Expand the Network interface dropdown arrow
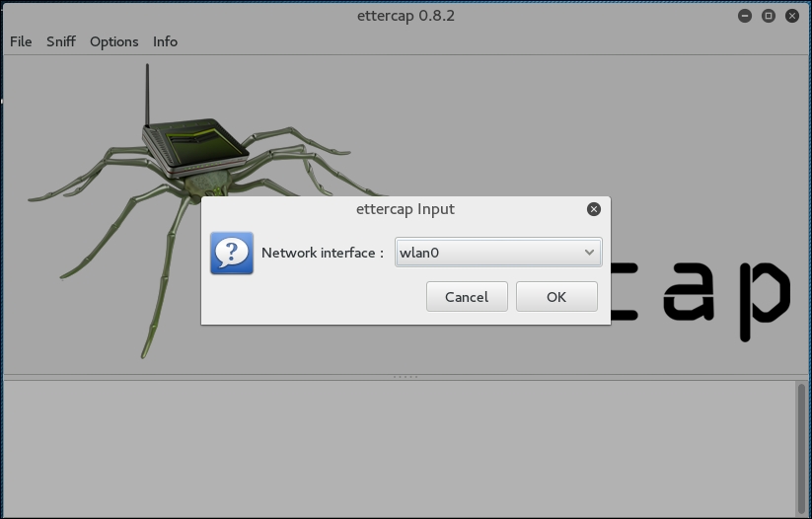This screenshot has height=519, width=812. click(589, 253)
